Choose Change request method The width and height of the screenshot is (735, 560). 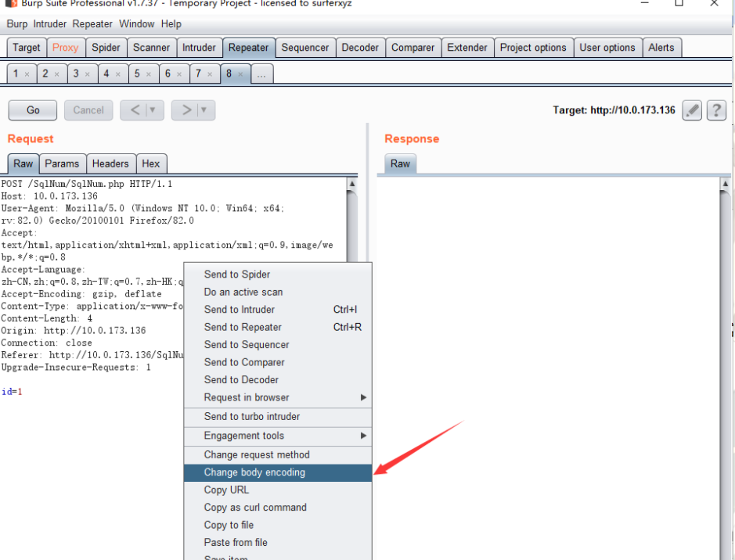(x=278, y=455)
